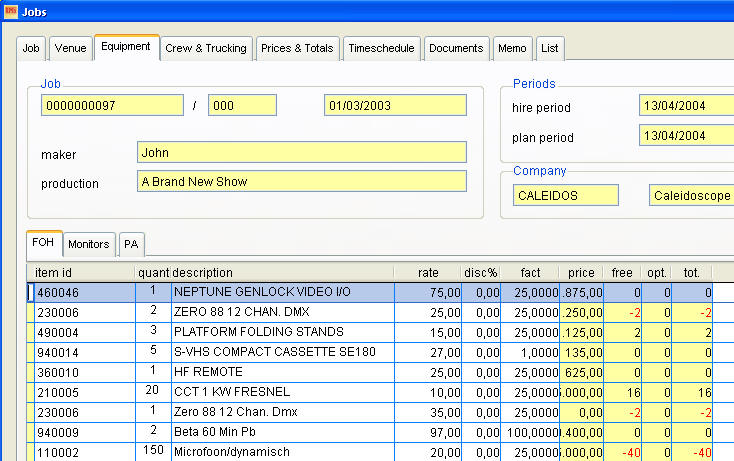Click factor 1,0000 in S-VHS row
The image size is (734, 461).
[x=530, y=352]
